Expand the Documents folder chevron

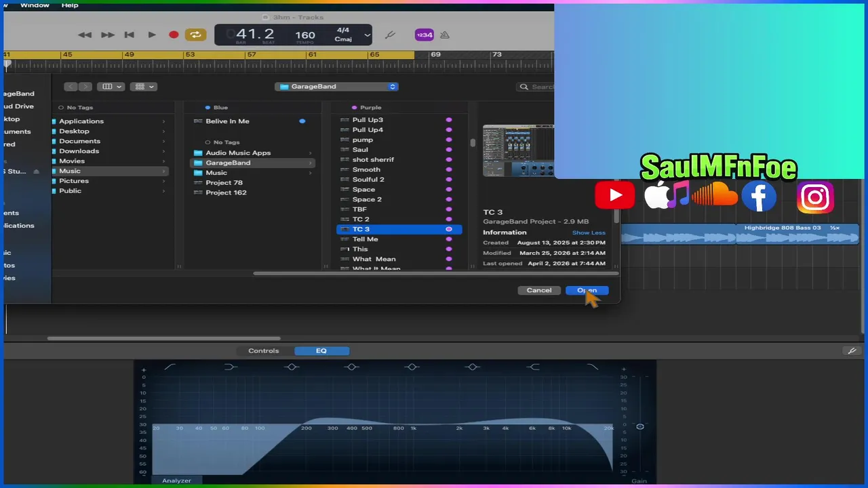pos(163,141)
